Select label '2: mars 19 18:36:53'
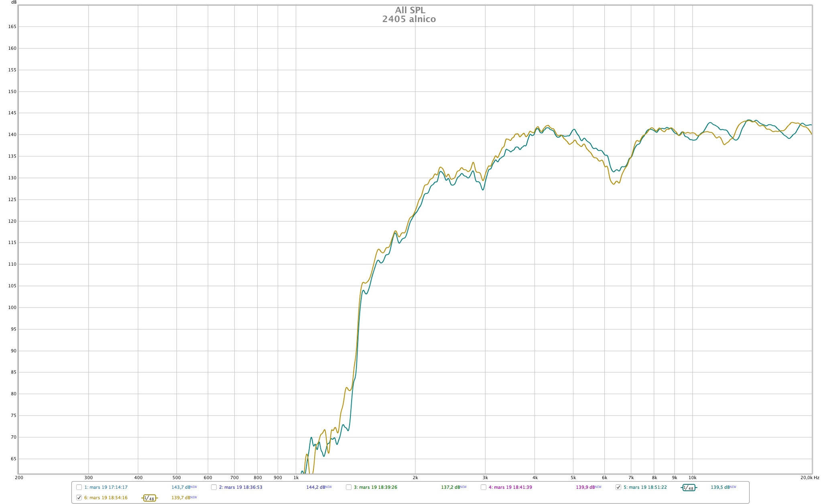This screenshot has width=821, height=504. click(x=241, y=487)
